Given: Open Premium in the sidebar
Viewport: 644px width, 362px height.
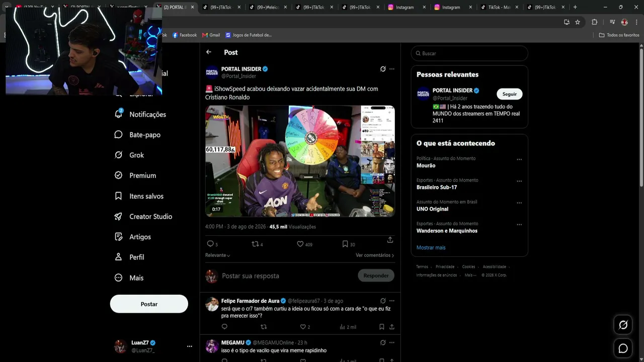Looking at the screenshot, I should pos(135,175).
